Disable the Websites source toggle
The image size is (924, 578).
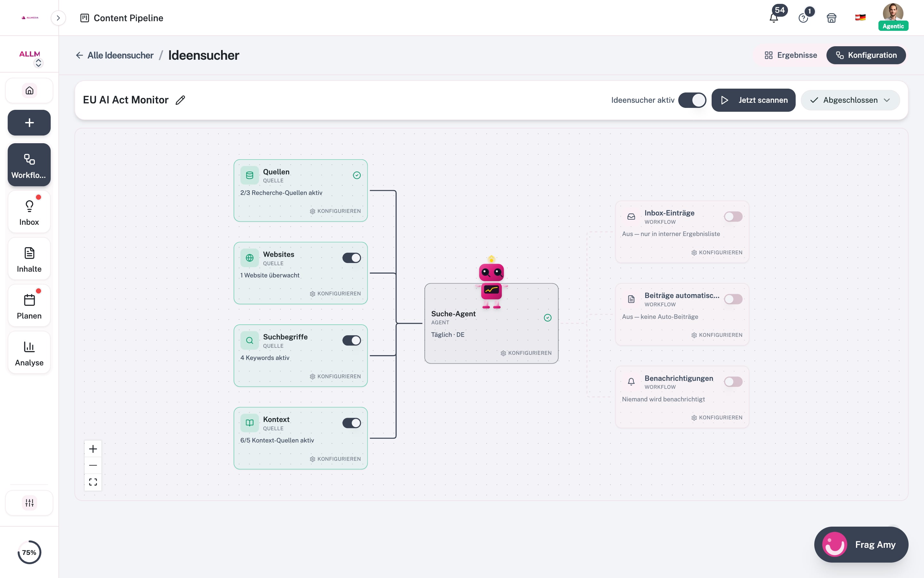point(351,258)
